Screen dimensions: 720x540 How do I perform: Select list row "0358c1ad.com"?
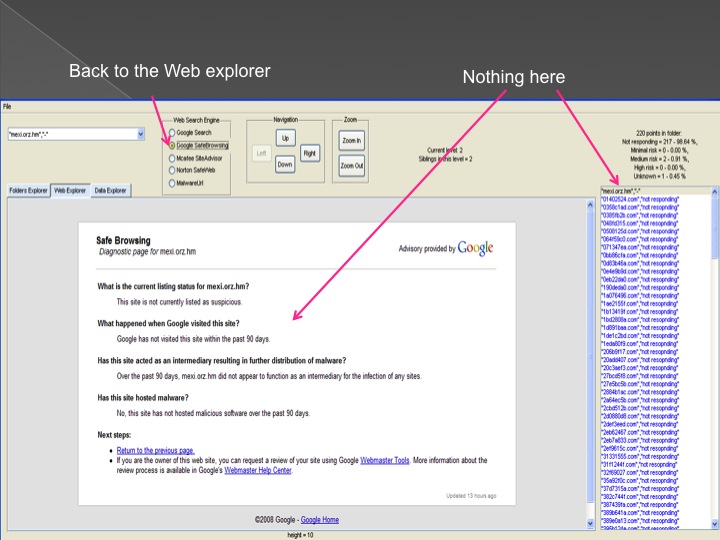click(x=656, y=207)
